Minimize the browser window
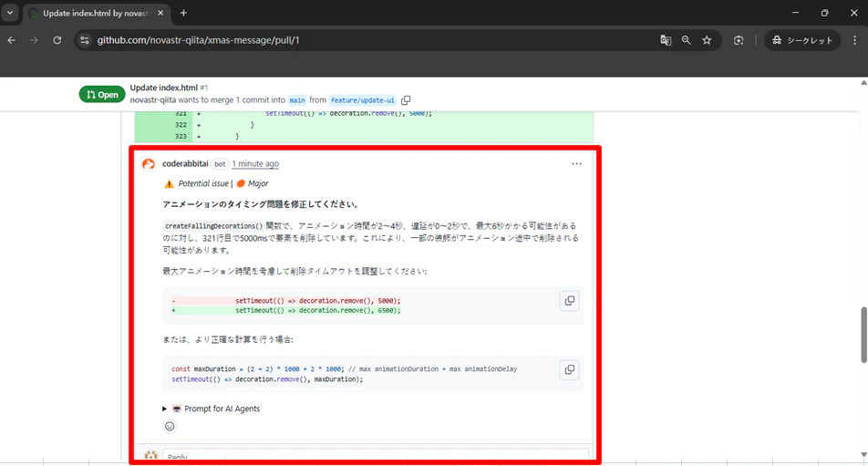This screenshot has height=466, width=868. (795, 13)
